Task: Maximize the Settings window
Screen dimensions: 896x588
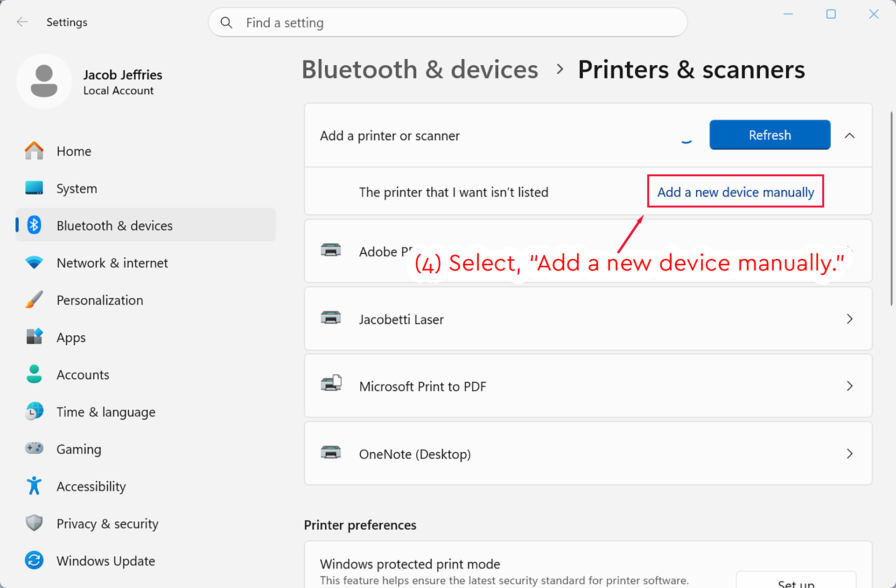Action: pos(831,14)
